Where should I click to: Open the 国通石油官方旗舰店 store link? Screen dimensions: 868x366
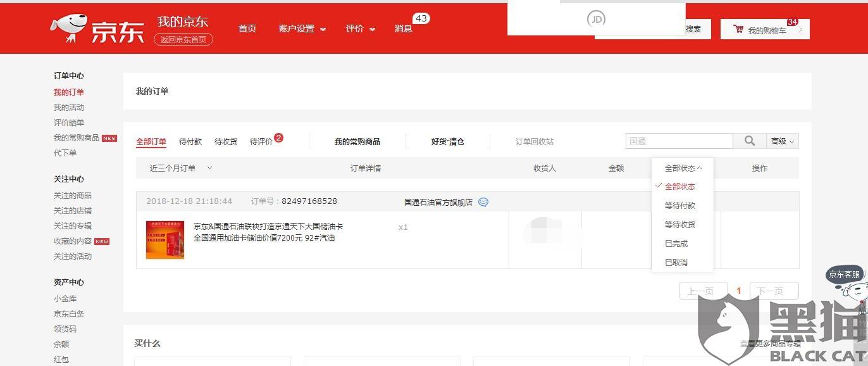(438, 202)
